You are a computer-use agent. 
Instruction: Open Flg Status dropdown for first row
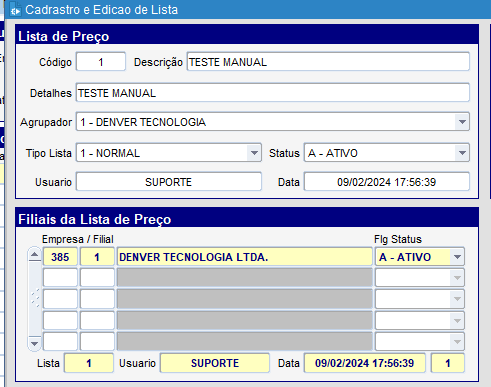pyautogui.click(x=457, y=257)
